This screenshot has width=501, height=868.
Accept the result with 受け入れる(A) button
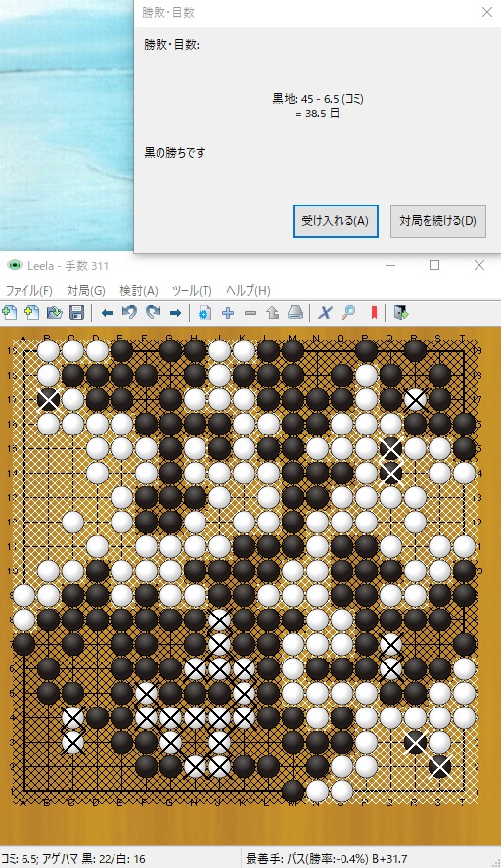pyautogui.click(x=335, y=221)
